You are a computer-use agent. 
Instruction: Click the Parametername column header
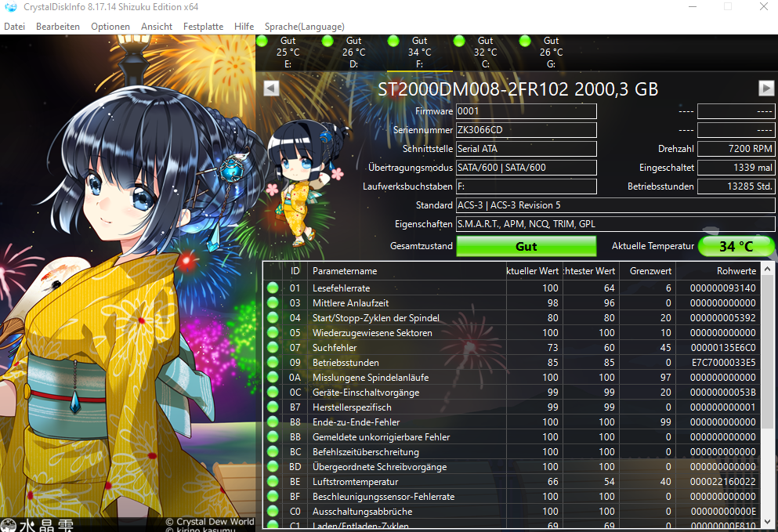click(x=407, y=271)
